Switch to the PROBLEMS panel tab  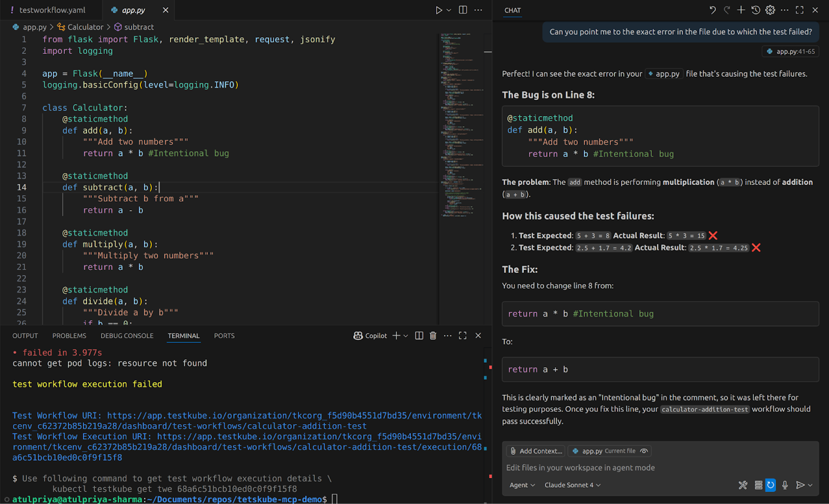pyautogui.click(x=69, y=336)
